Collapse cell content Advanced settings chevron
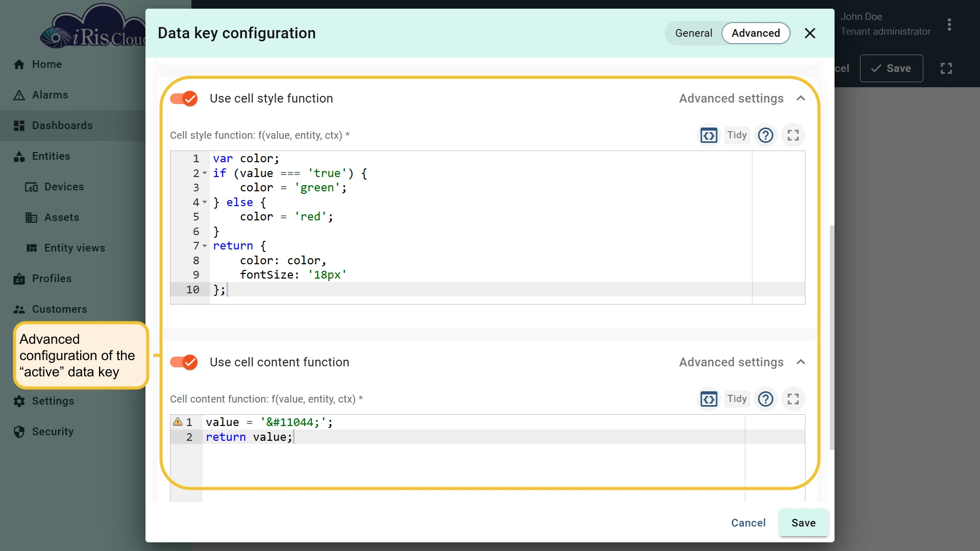The height and width of the screenshot is (551, 980). pyautogui.click(x=801, y=362)
